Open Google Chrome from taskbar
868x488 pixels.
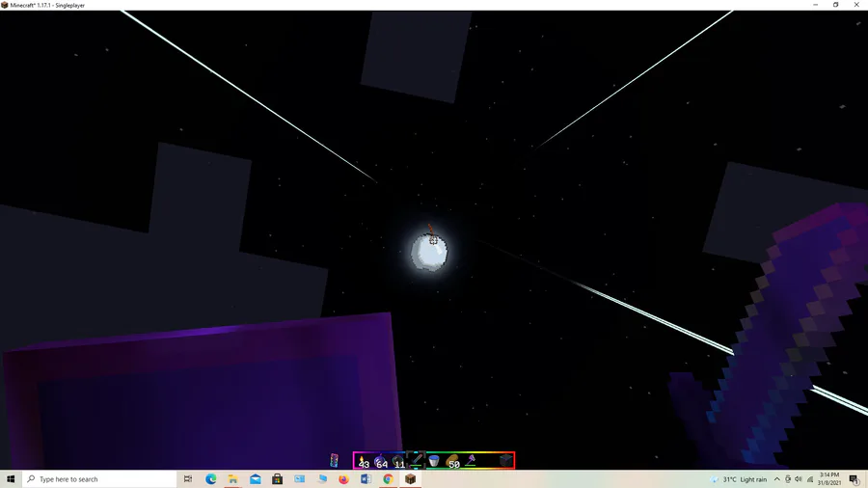388,479
